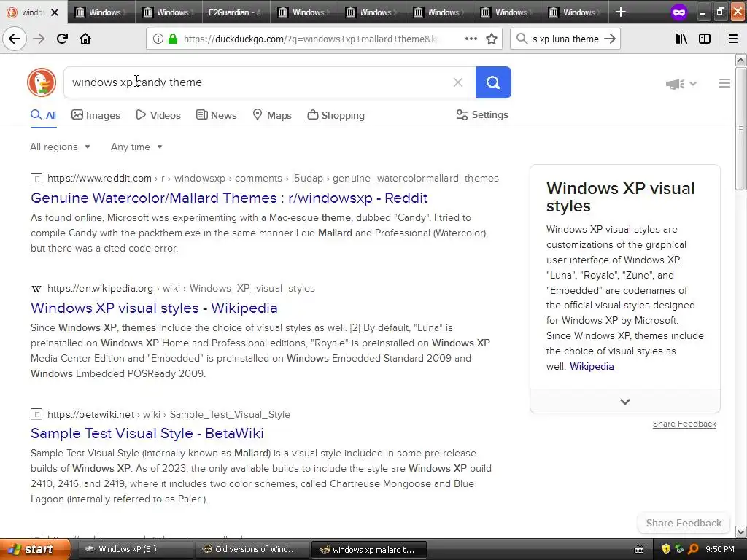The width and height of the screenshot is (747, 560).
Task: Switch to the Images search tab
Action: click(96, 115)
